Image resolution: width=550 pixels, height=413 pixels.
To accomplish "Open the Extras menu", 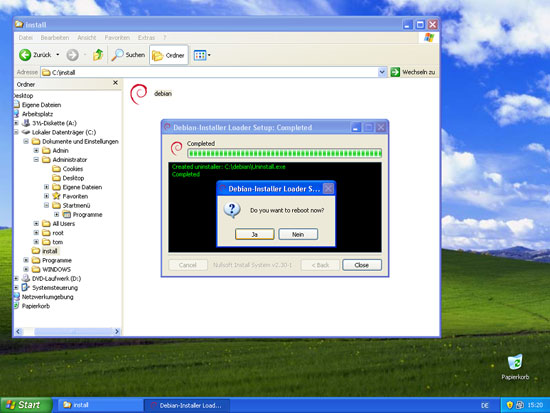I will point(146,38).
